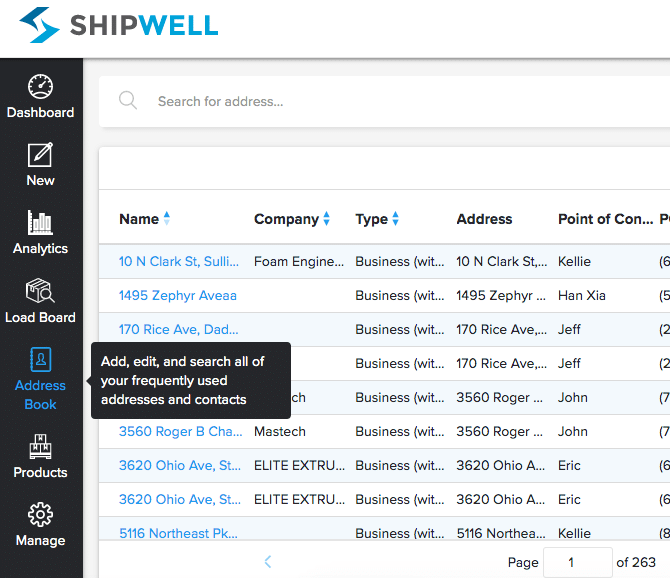The height and width of the screenshot is (578, 670).
Task: Click the Products label in sidebar
Action: 40,472
